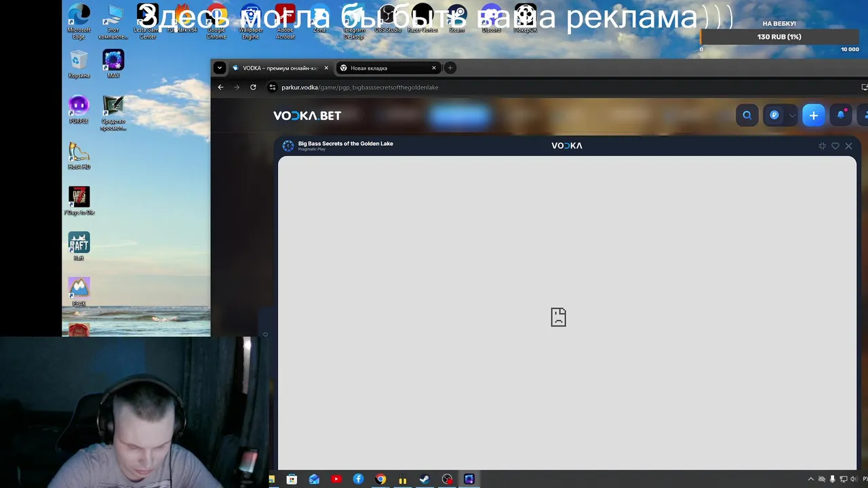
Task: Switch to the Новая вкладка tab
Action: coord(387,68)
